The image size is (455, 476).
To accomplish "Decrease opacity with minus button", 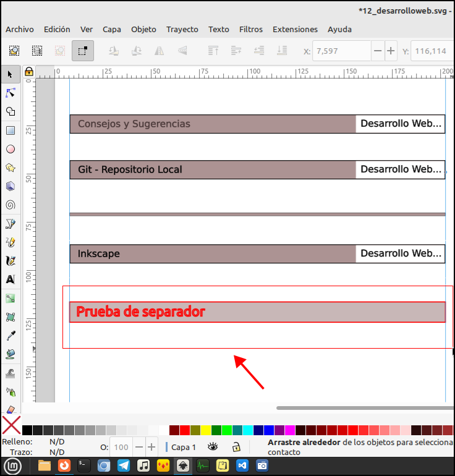I will (x=138, y=447).
